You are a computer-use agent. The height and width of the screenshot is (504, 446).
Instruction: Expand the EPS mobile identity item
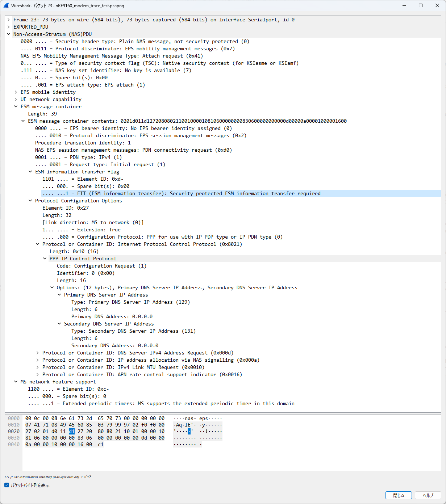click(x=16, y=92)
